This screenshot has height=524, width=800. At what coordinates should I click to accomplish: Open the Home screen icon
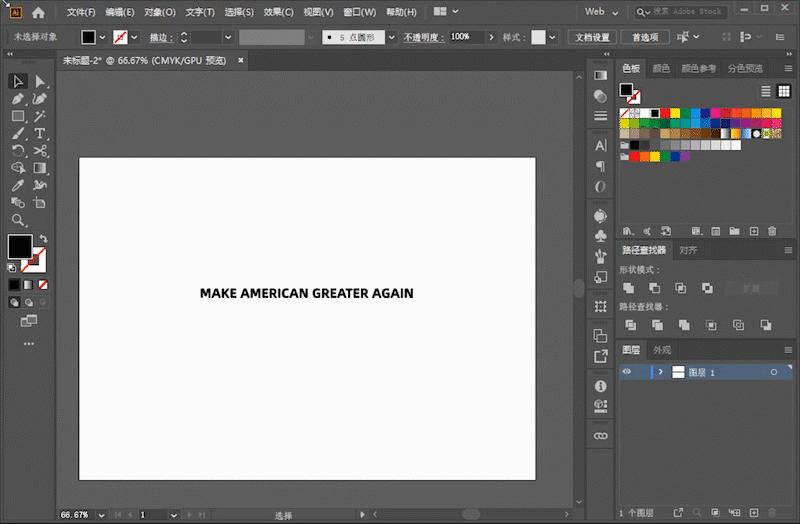click(x=38, y=12)
